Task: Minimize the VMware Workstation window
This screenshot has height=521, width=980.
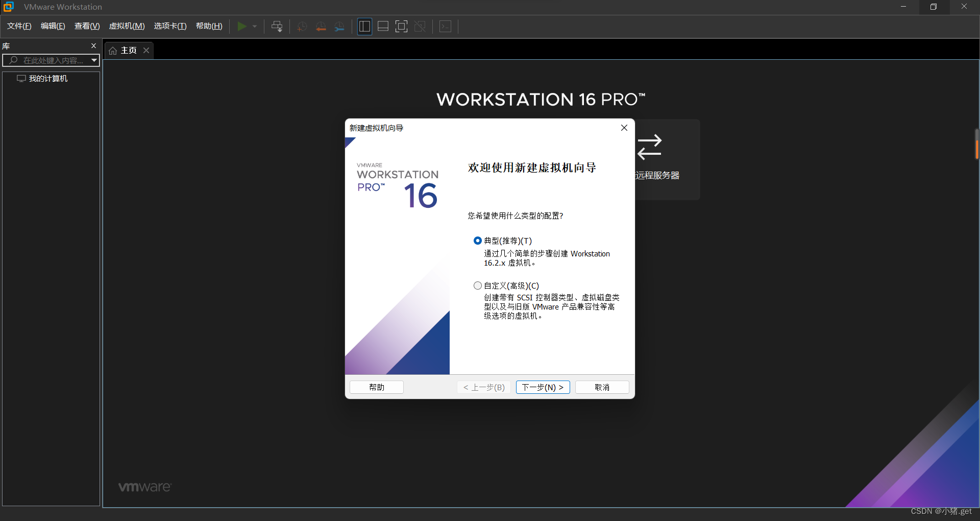Action: [903, 7]
